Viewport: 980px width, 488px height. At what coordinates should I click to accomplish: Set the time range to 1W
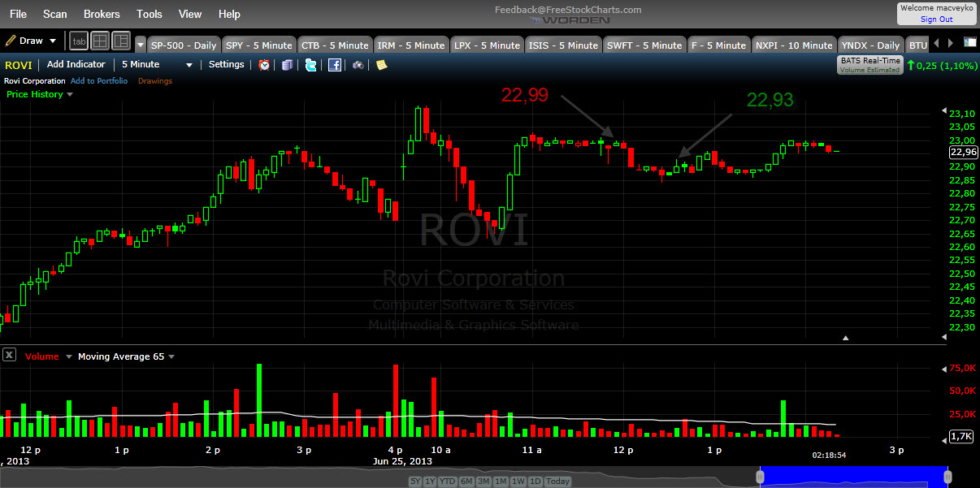[518, 482]
